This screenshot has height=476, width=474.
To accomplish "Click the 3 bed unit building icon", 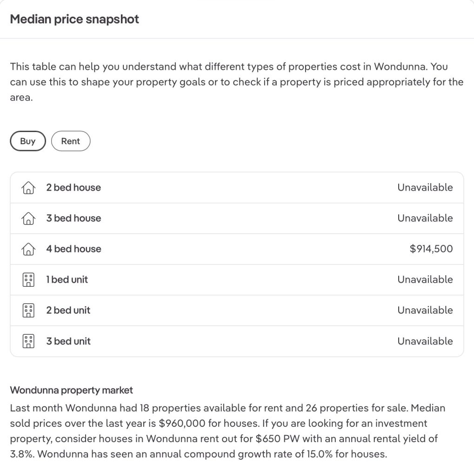I will [28, 341].
